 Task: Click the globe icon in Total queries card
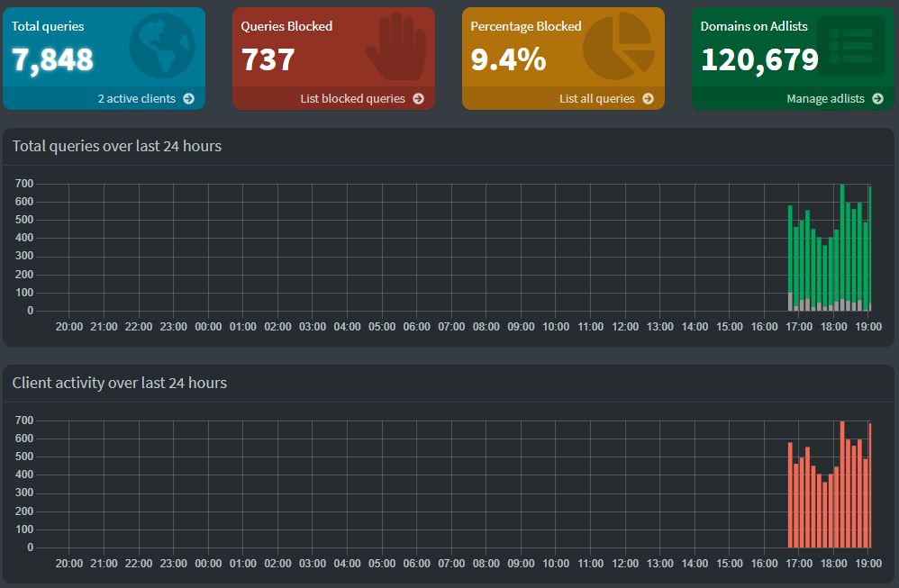coord(161,47)
